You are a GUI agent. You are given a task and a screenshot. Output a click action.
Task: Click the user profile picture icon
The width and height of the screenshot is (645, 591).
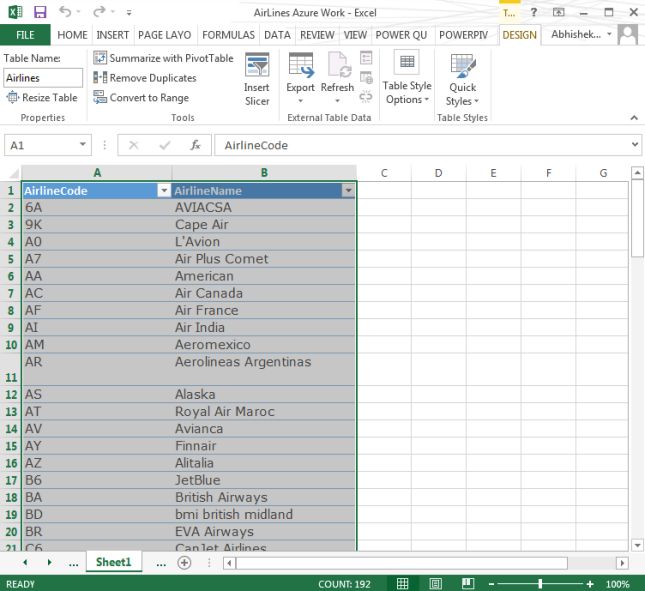coord(628,35)
